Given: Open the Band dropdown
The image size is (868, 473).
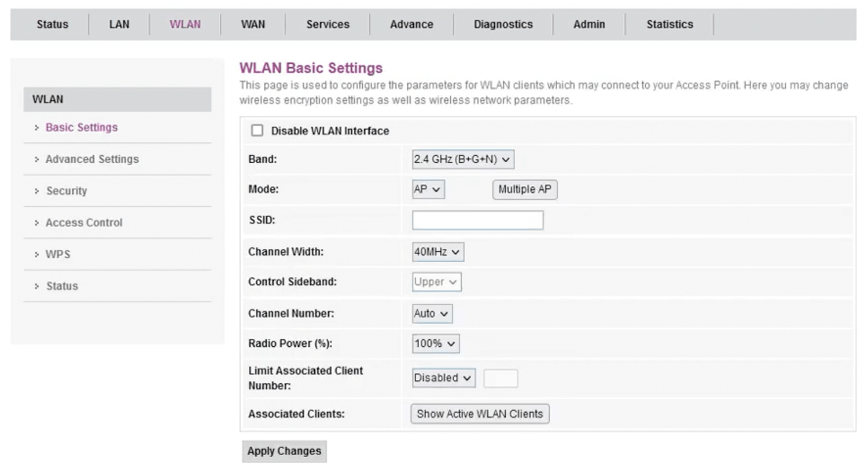Looking at the screenshot, I should pos(462,159).
